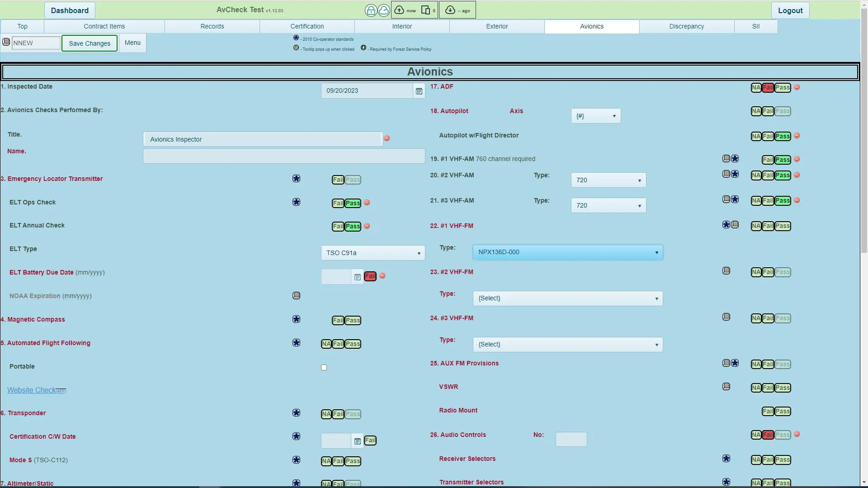This screenshot has height=488, width=868.
Task: Click the red remove icon beside ELT Ops Check
Action: (x=367, y=203)
